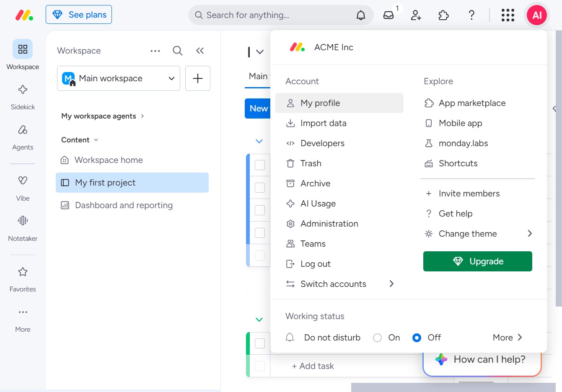Click the invite members person-plus icon
Viewport: 562px width, 392px height.
pyautogui.click(x=416, y=15)
